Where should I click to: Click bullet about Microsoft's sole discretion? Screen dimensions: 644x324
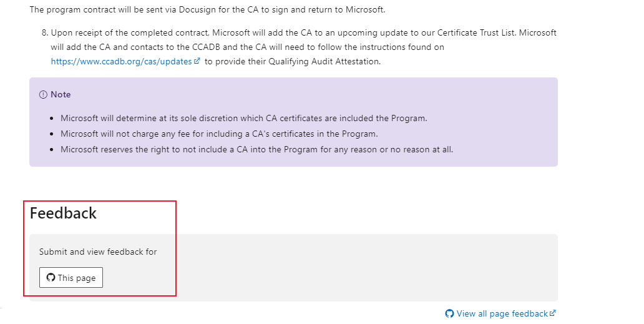pyautogui.click(x=243, y=118)
